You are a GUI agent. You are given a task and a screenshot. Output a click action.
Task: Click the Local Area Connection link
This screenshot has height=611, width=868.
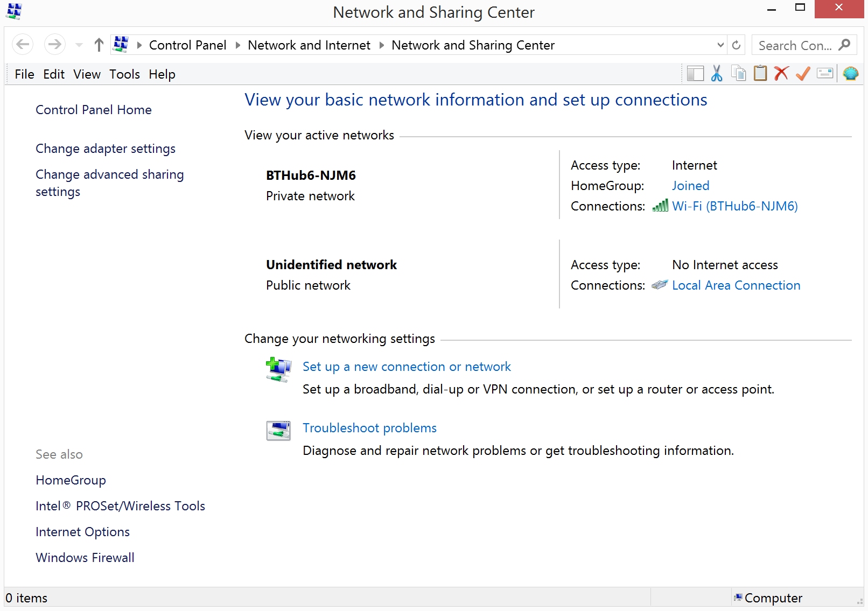pos(736,285)
